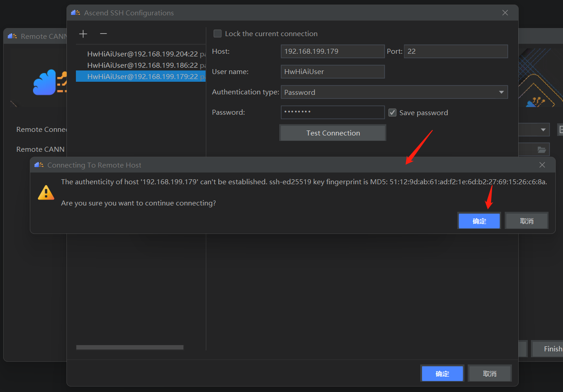Click the Test Connection button
Screen dimensions: 563x392
point(333,133)
